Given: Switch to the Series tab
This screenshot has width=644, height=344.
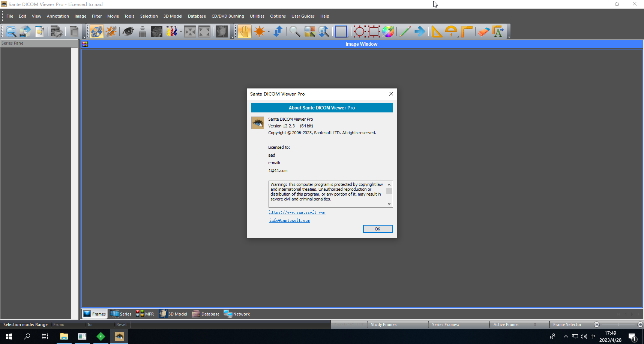Looking at the screenshot, I should pos(121,314).
